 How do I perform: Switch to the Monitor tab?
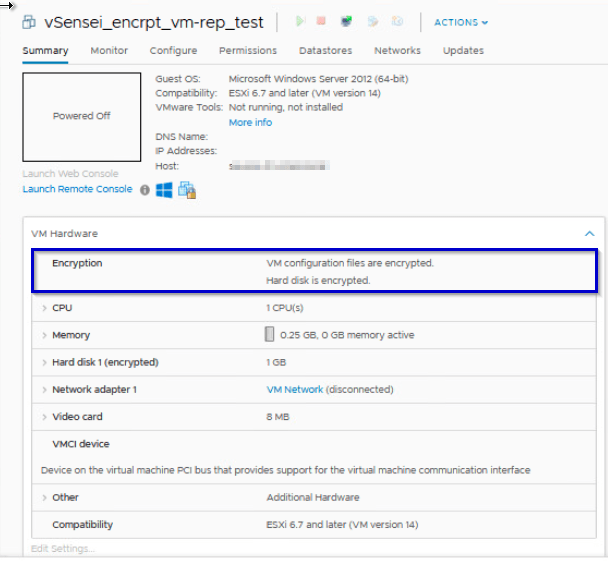click(109, 51)
